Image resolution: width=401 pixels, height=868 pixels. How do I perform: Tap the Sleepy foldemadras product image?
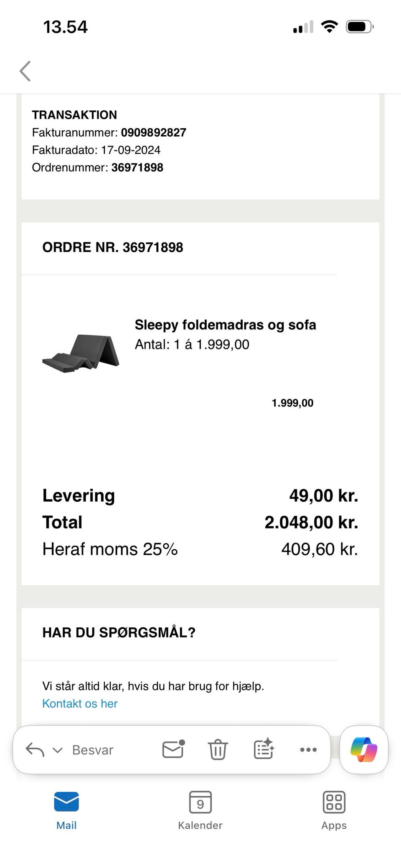click(x=81, y=353)
